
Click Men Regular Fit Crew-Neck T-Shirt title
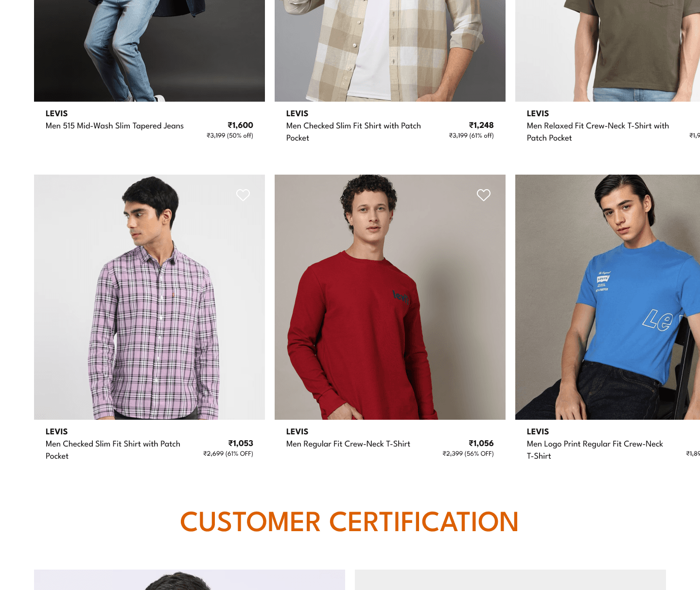pyautogui.click(x=348, y=444)
